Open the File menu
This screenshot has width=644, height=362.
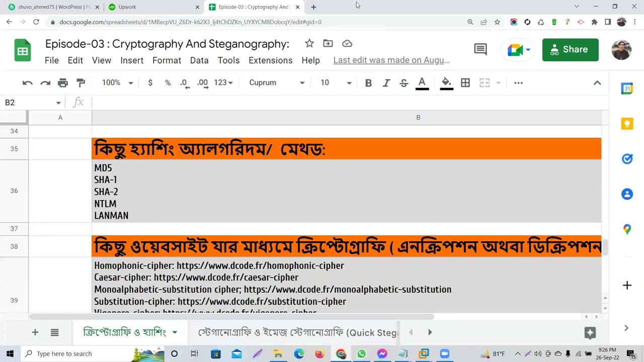(x=52, y=60)
